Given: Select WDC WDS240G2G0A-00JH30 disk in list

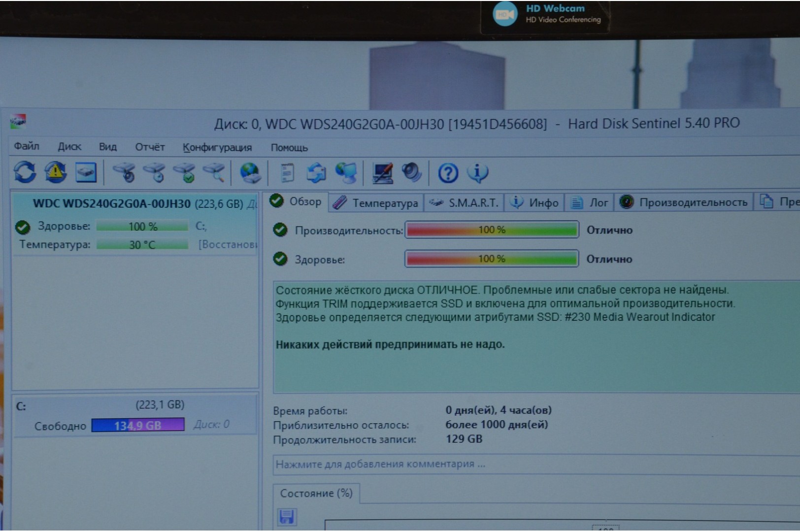Looking at the screenshot, I should point(111,204).
